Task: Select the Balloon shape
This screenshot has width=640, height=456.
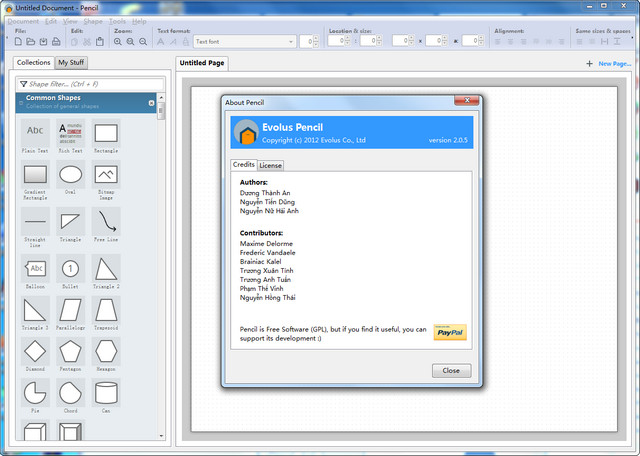Action: click(35, 272)
